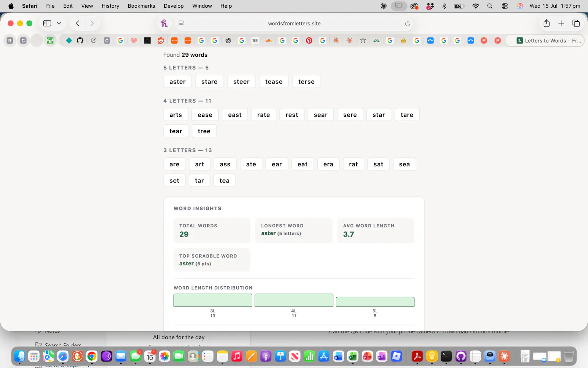Reload the wordsfromletters.site page
Screen dimensions: 588x368
coord(407,24)
